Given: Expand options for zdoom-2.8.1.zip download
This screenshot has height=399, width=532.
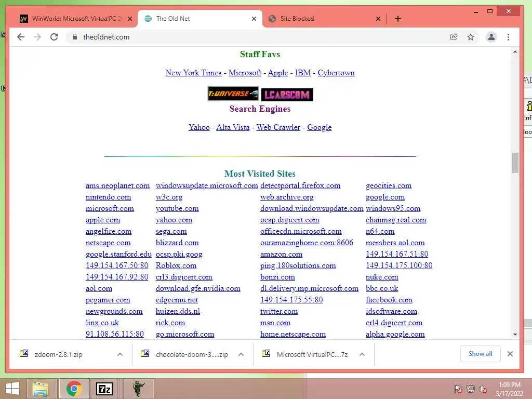Looking at the screenshot, I should pos(120,354).
